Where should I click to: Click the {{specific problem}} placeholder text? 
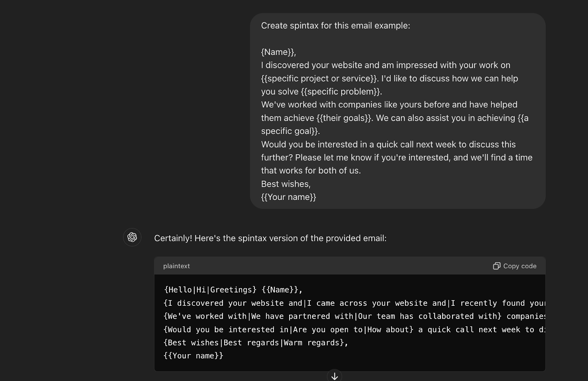point(341,92)
